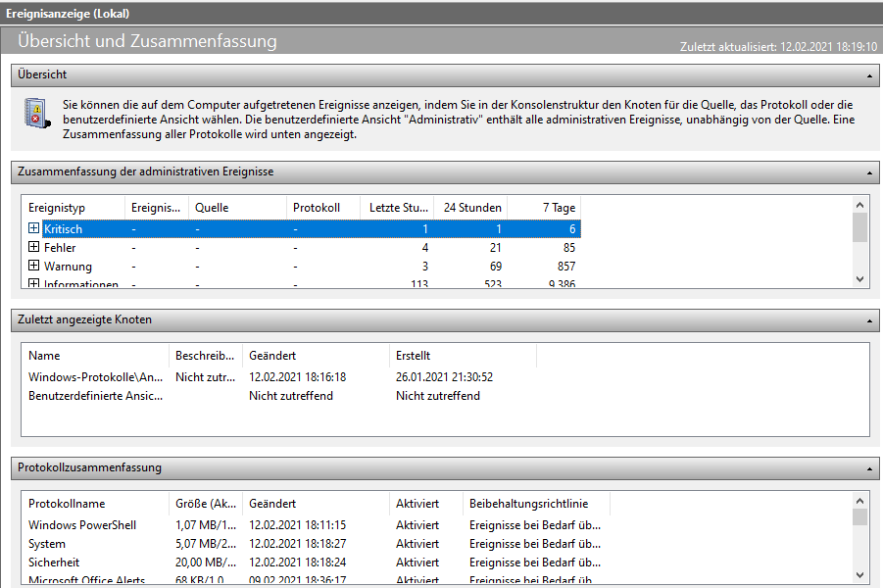Expand the Warnung event type row
The height and width of the screenshot is (588, 883).
click(x=33, y=266)
